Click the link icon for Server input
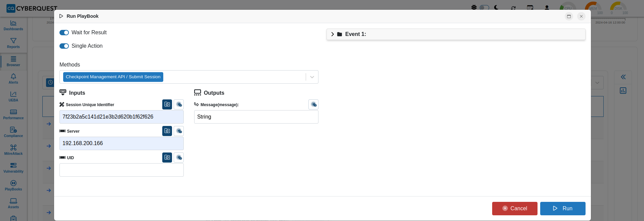 [x=179, y=131]
